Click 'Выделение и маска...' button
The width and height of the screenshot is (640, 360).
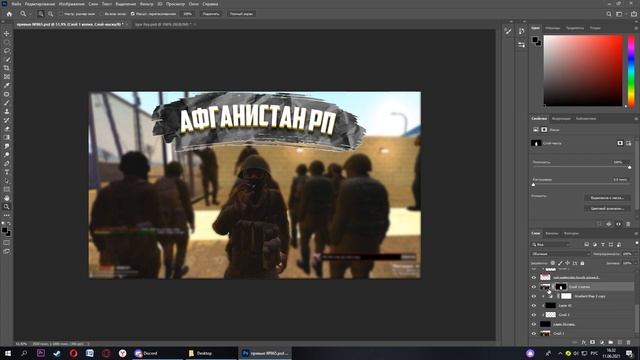[607, 198]
